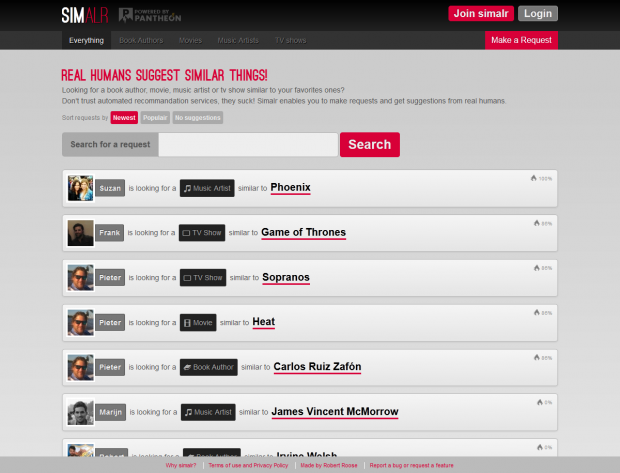Open Pieter's avatar in Carlos Ruiz Zafón row
Viewport: 620px width, 473px height.
[x=81, y=367]
